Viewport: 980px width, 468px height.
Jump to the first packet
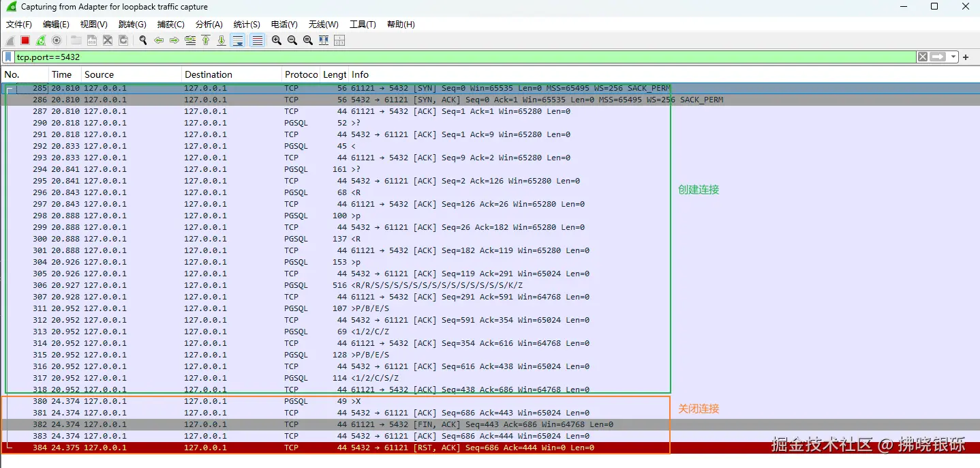click(206, 40)
